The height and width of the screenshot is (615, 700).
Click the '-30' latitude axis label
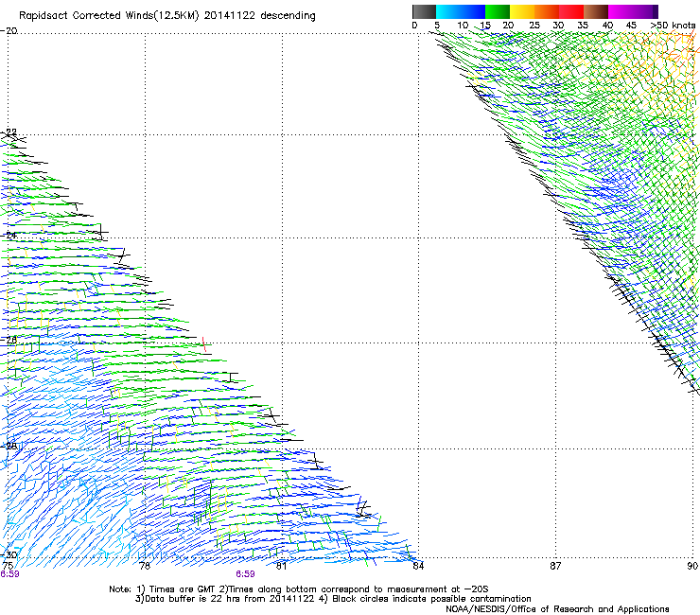(x=9, y=554)
